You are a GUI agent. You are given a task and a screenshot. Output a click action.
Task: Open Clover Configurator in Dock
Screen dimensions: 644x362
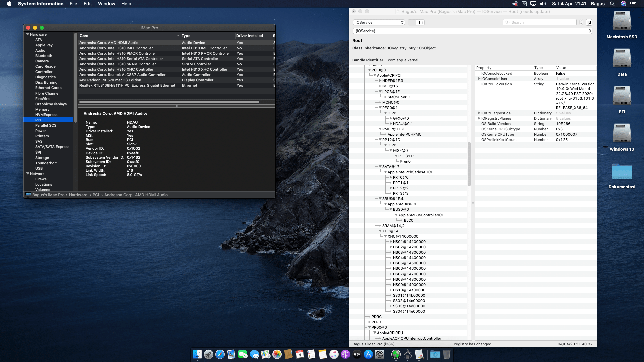click(x=396, y=354)
